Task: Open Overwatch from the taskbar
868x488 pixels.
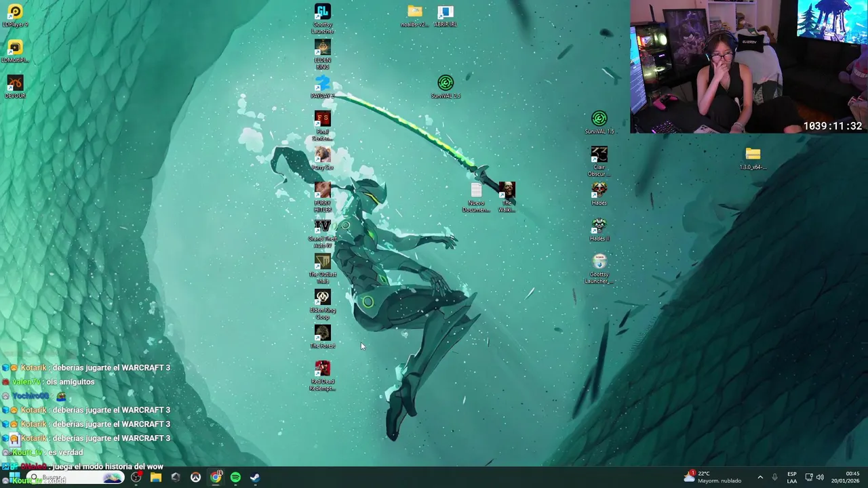Action: click(x=195, y=478)
